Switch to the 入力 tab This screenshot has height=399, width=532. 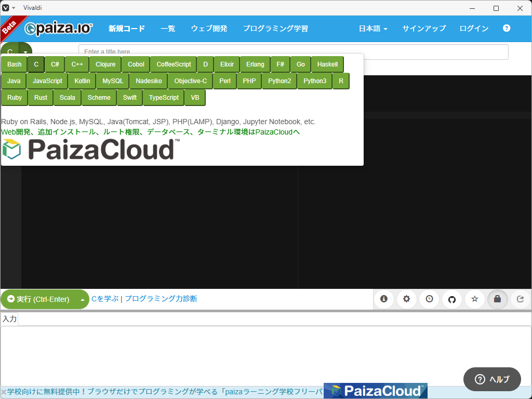(9, 319)
